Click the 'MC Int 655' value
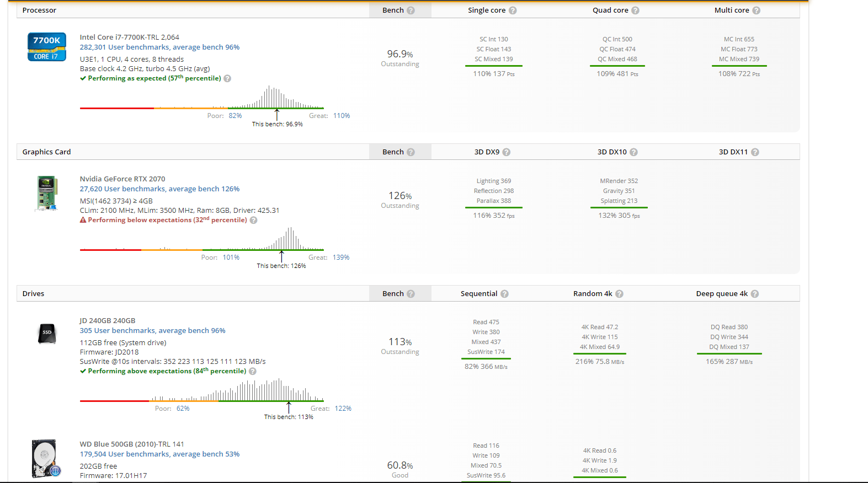Viewport: 868px width, 483px height. point(739,40)
